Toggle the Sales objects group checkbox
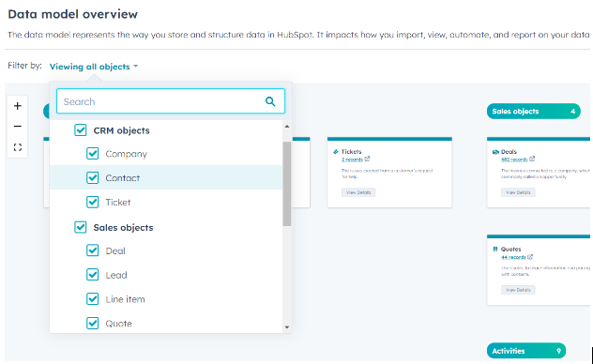 80,227
